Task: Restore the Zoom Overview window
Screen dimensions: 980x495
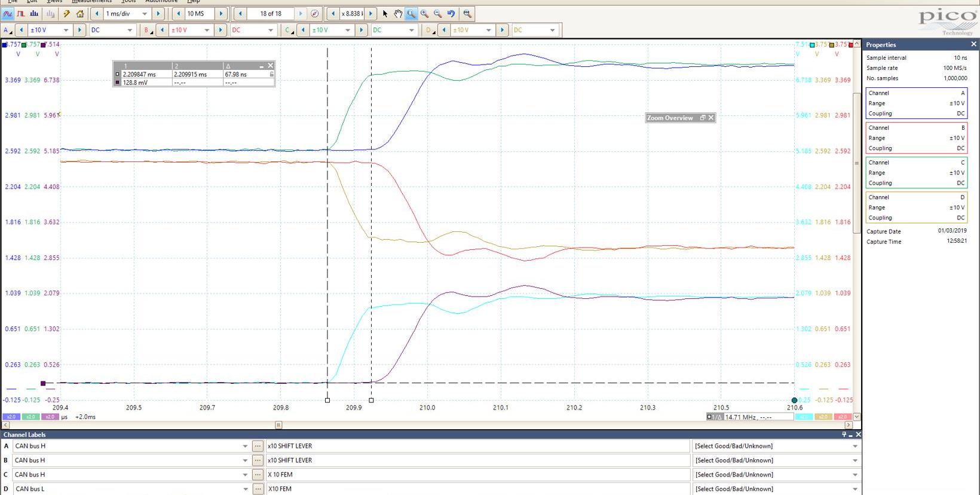Action: coord(703,118)
